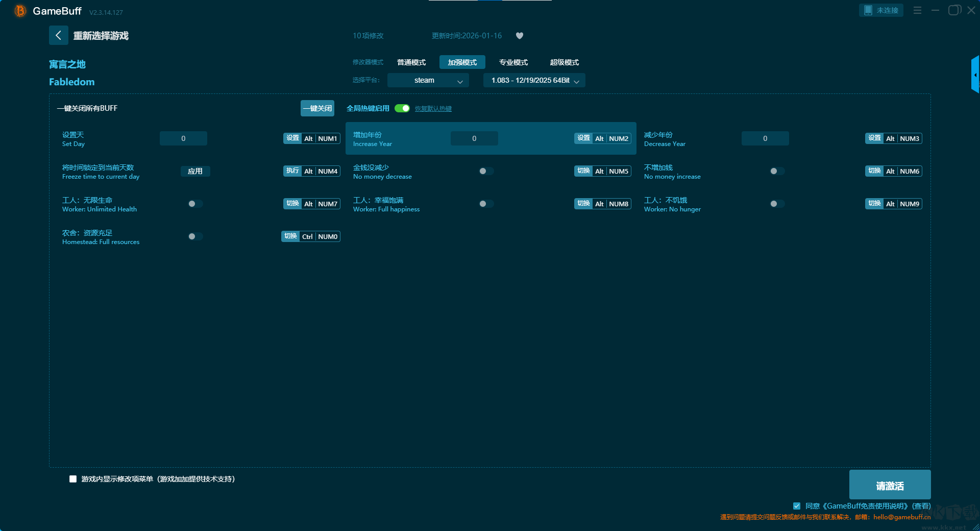Click the heart favorite icon

pos(520,36)
